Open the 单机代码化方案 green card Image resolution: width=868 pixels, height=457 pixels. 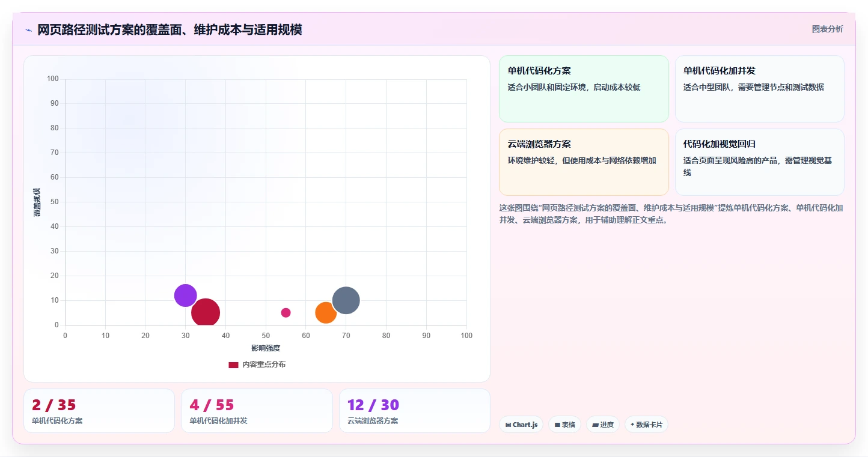(584, 89)
